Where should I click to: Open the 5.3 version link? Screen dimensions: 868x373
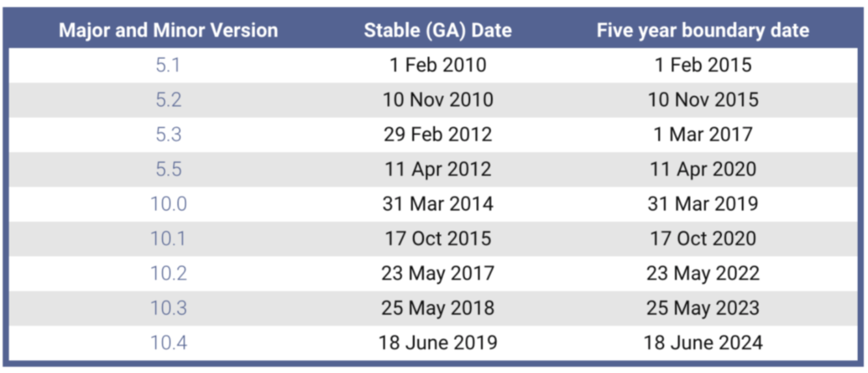pyautogui.click(x=169, y=134)
